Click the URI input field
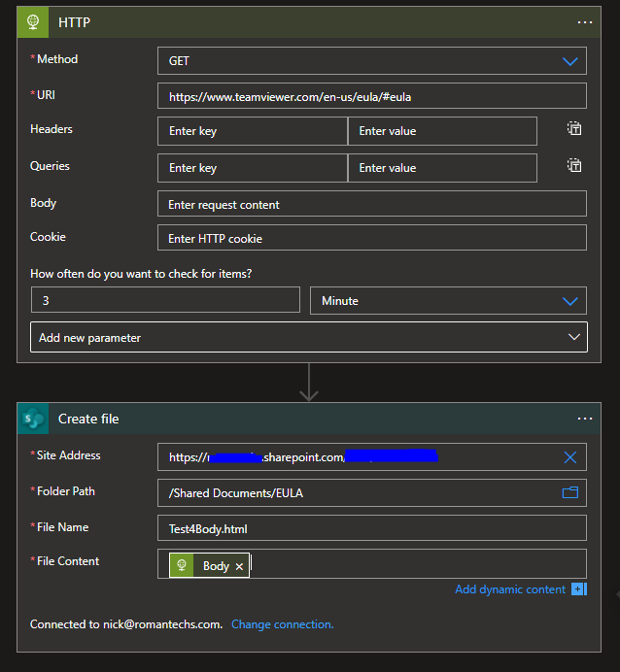 (372, 96)
